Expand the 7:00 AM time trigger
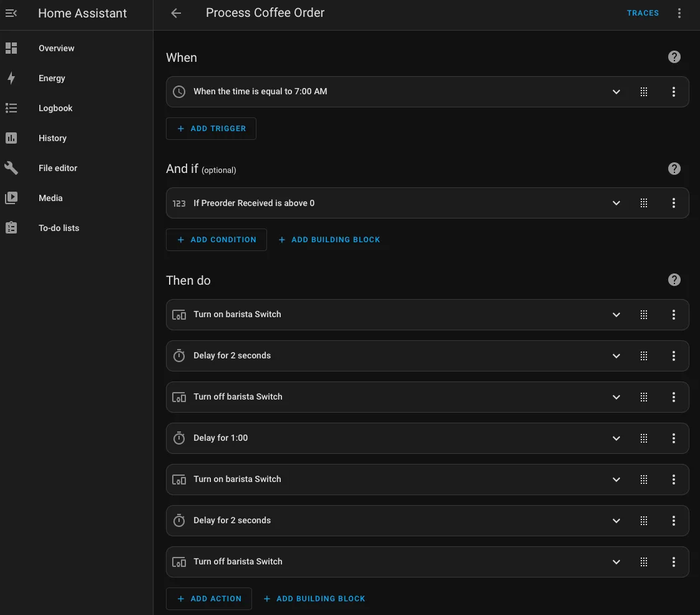700x615 pixels. pos(616,92)
